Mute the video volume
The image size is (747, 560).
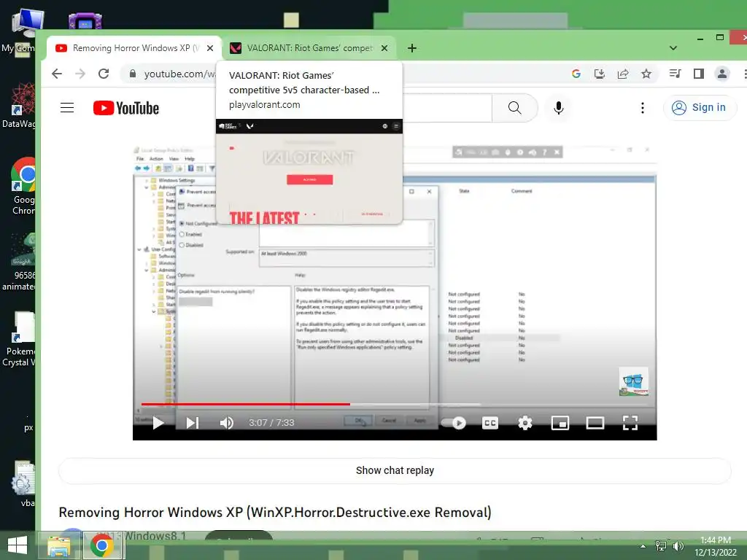[226, 423]
